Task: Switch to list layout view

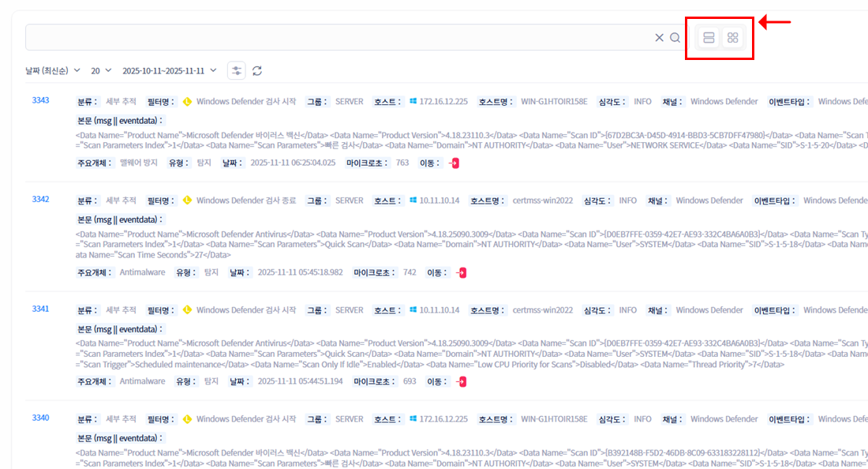Action: [x=709, y=38]
